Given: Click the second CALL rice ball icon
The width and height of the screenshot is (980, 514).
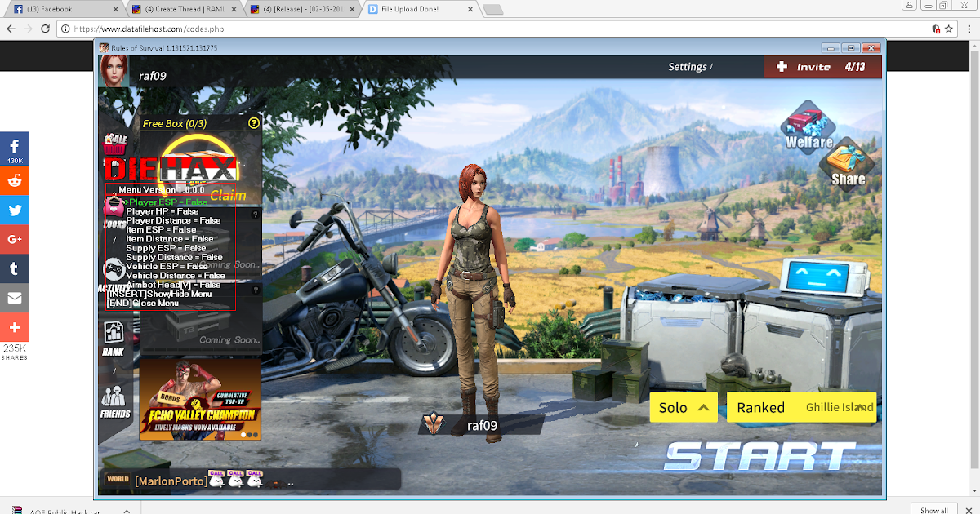Looking at the screenshot, I should (236, 479).
